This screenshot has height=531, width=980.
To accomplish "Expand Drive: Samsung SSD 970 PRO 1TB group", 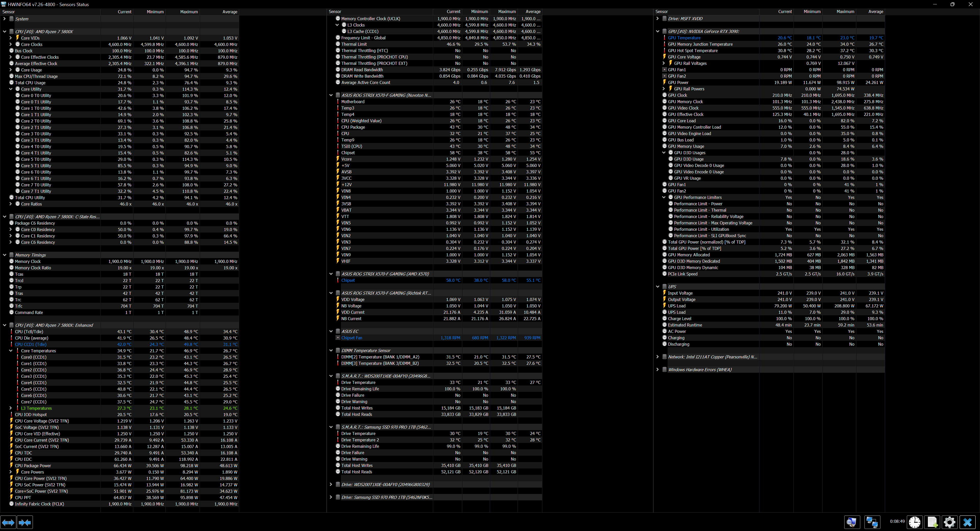I will (331, 497).
